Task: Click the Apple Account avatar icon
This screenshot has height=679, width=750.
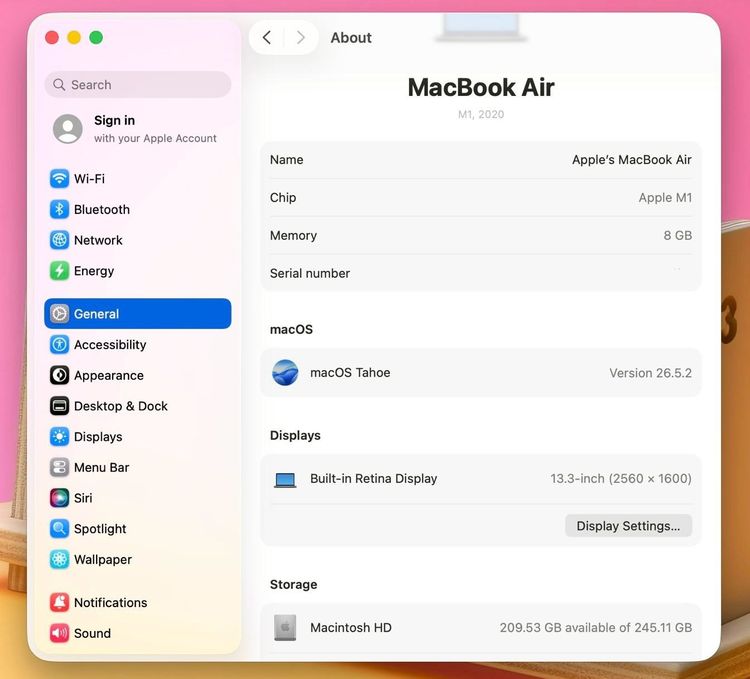Action: pos(67,129)
